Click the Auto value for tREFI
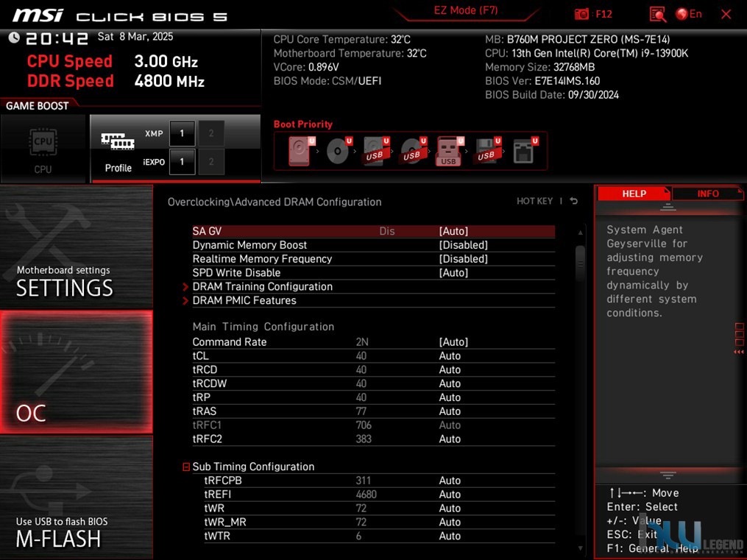747x560 pixels. pos(450,495)
